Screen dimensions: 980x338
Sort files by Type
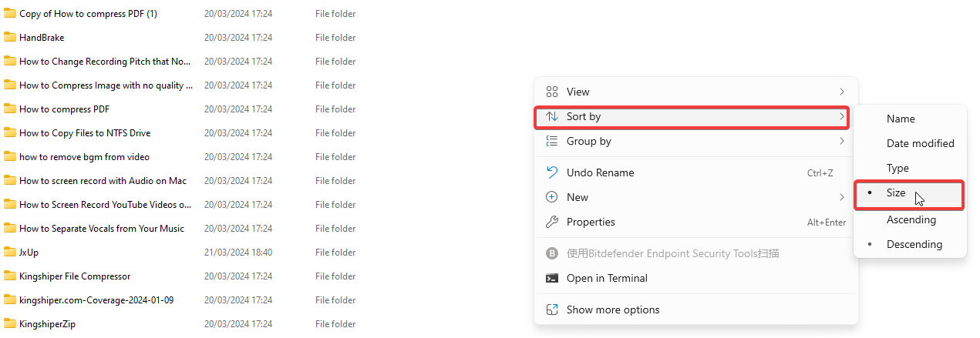point(897,168)
